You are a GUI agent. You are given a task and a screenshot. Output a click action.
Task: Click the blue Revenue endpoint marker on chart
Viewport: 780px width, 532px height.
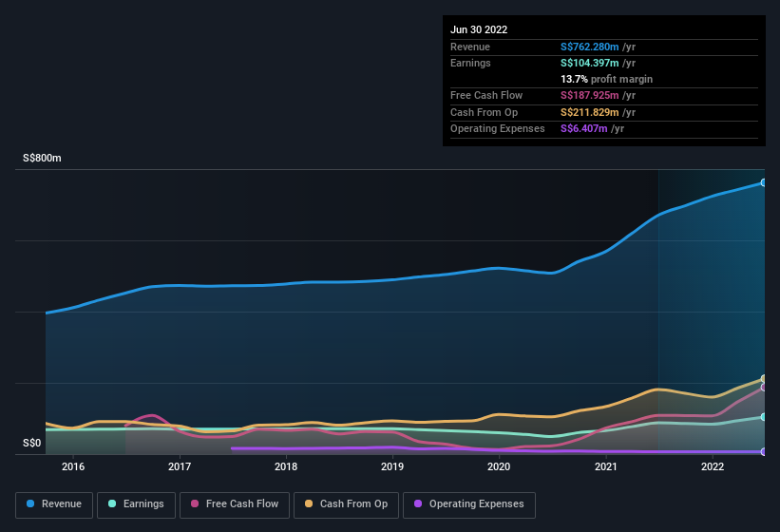pos(763,182)
